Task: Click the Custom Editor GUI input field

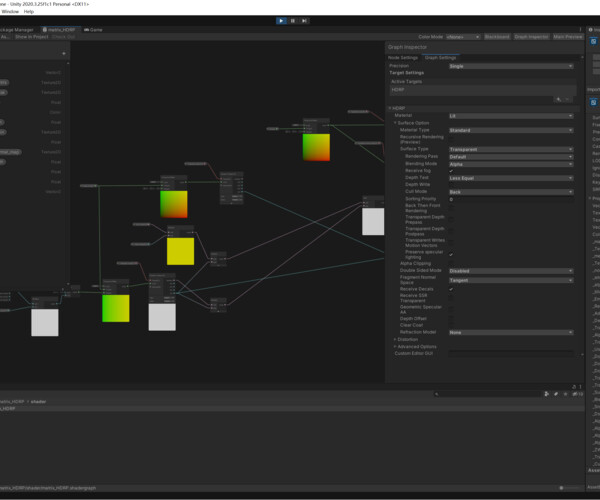Action: click(511, 353)
